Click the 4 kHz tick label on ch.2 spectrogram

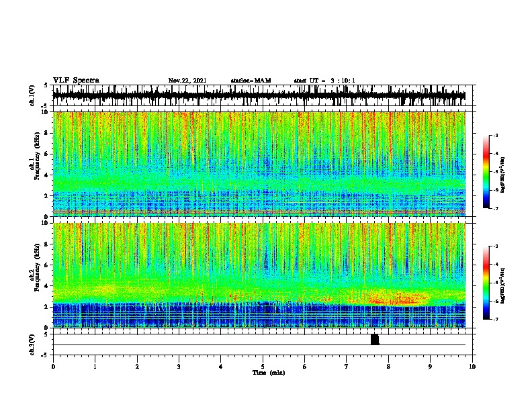[47, 286]
